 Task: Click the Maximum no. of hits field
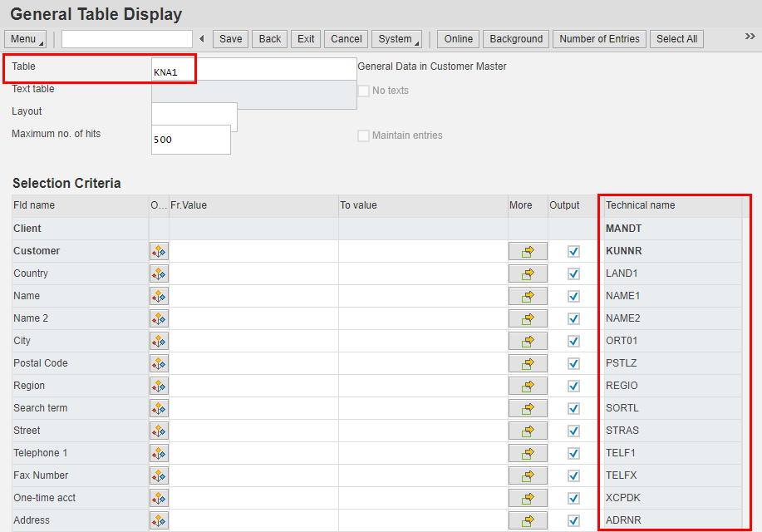pyautogui.click(x=191, y=140)
